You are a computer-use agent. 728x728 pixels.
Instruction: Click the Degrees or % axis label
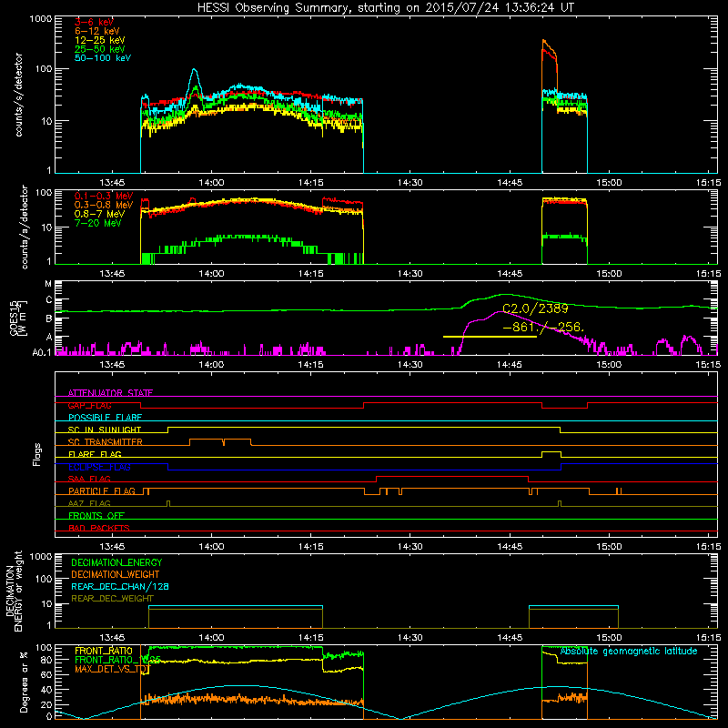(24, 682)
